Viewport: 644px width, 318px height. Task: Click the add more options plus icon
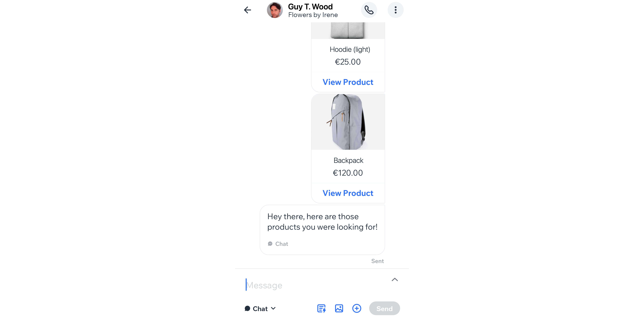tap(357, 309)
